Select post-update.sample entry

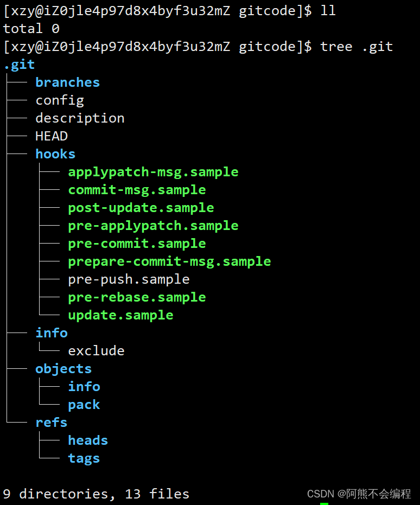click(141, 208)
